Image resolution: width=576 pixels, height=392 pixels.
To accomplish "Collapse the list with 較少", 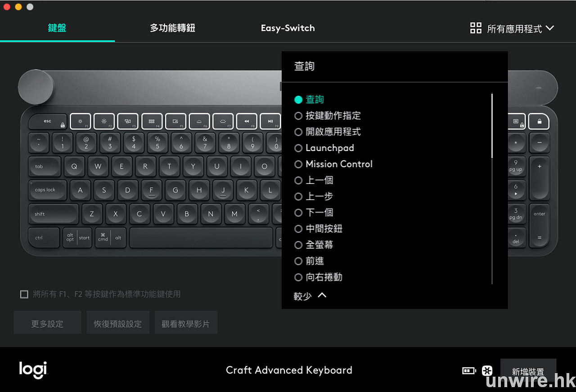I will (310, 296).
